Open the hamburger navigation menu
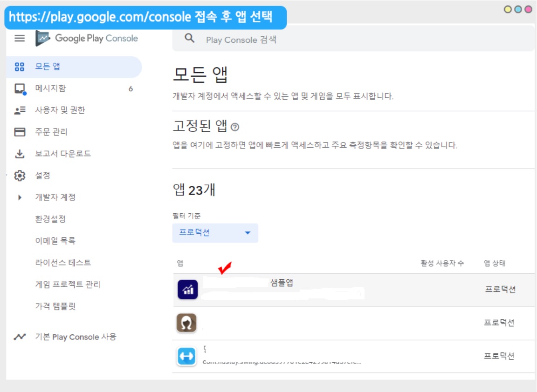The height and width of the screenshot is (392, 537). coord(20,38)
